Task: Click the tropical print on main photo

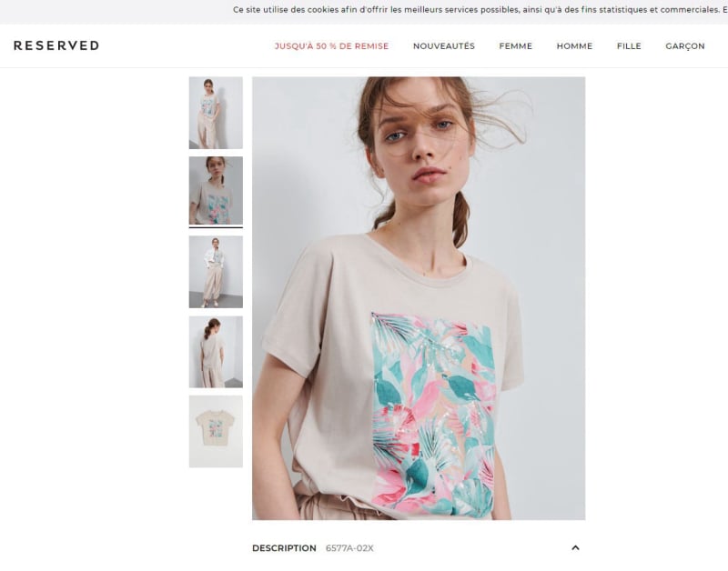Action: (x=433, y=415)
